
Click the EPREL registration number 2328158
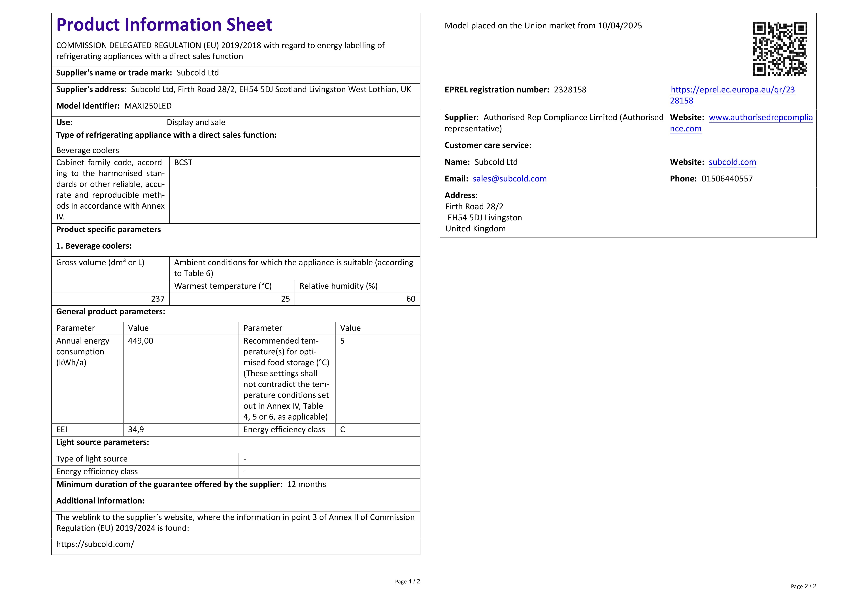(x=570, y=90)
